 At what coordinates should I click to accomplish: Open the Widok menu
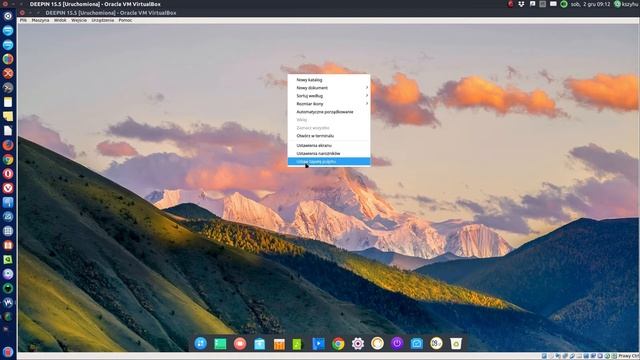[60, 20]
